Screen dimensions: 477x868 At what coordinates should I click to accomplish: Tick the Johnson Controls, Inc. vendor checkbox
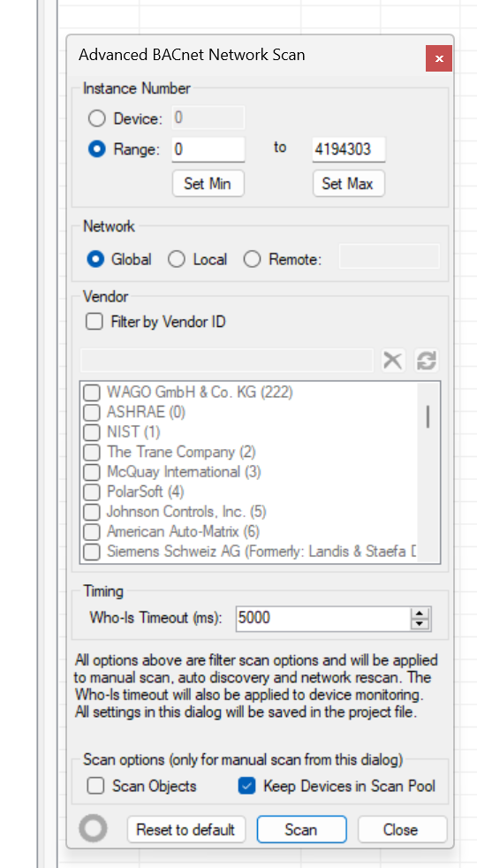tap(91, 512)
